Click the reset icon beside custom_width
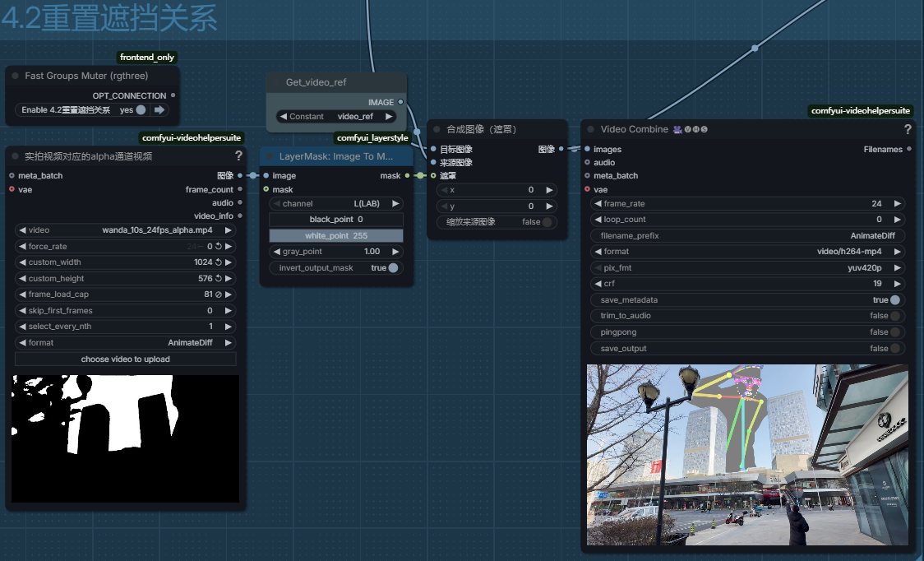Image resolution: width=924 pixels, height=561 pixels. 219,262
